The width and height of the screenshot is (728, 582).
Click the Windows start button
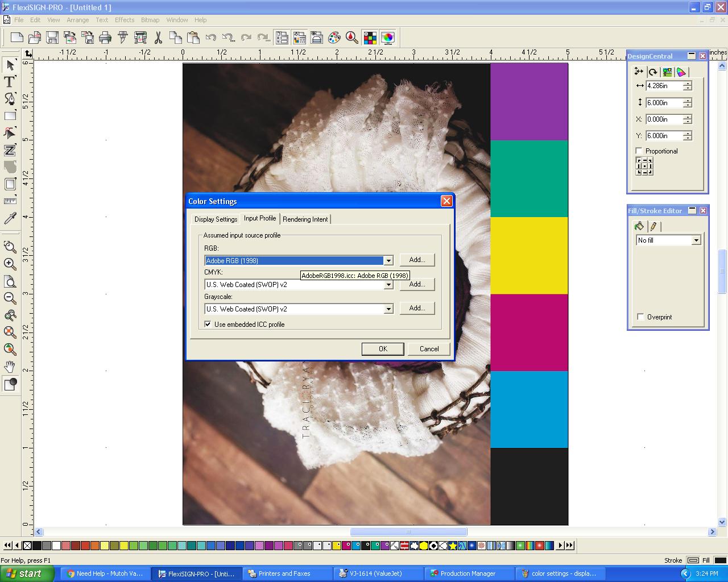[x=27, y=573]
